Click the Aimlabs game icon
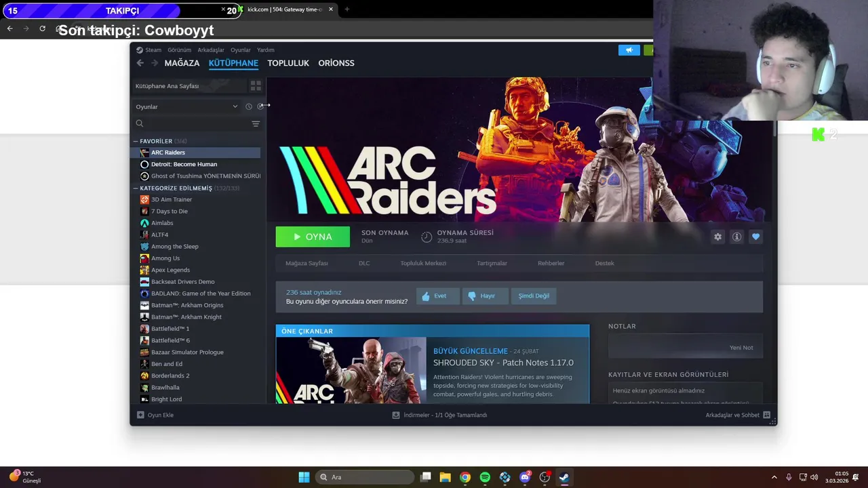This screenshot has width=868, height=488. (x=144, y=223)
